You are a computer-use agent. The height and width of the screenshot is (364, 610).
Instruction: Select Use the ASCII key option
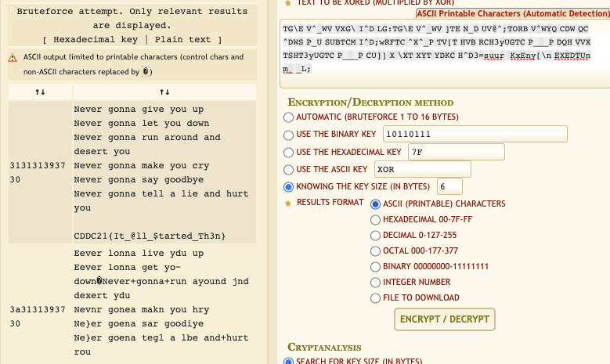point(288,170)
